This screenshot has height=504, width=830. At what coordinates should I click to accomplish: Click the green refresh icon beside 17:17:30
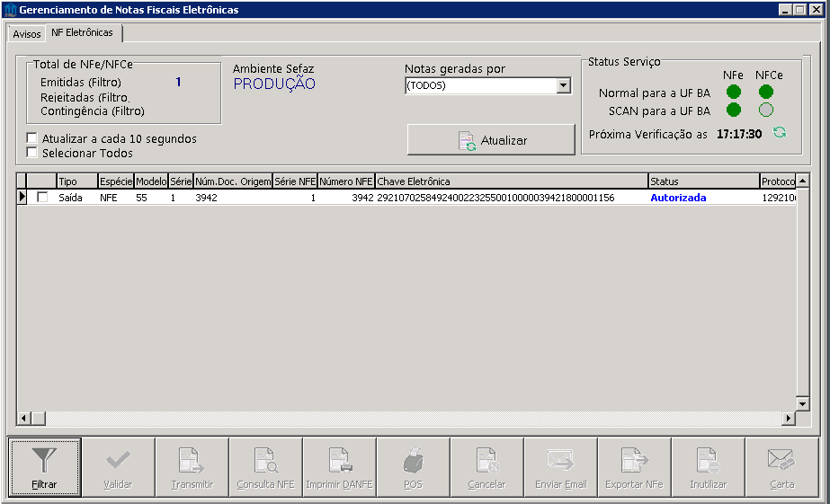coord(779,133)
